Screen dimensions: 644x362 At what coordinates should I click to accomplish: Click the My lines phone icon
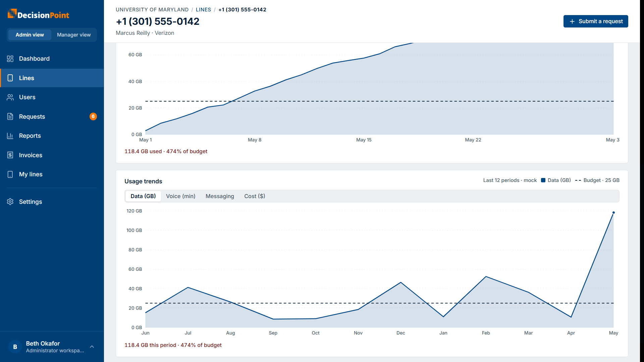[10, 174]
